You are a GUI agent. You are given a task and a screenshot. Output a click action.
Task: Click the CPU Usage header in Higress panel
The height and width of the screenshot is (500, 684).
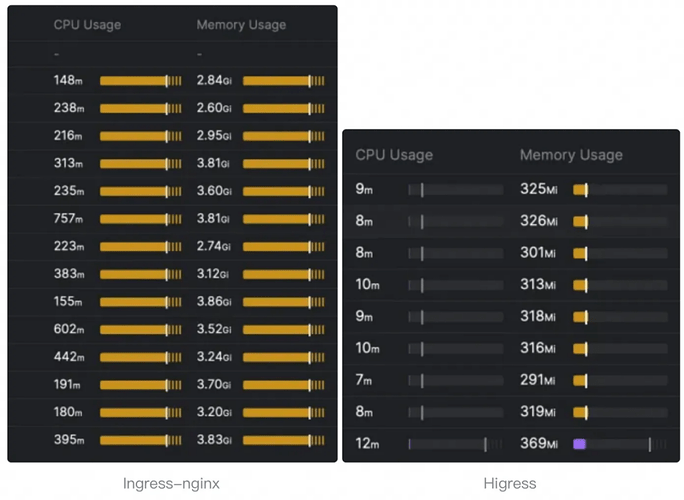click(394, 155)
